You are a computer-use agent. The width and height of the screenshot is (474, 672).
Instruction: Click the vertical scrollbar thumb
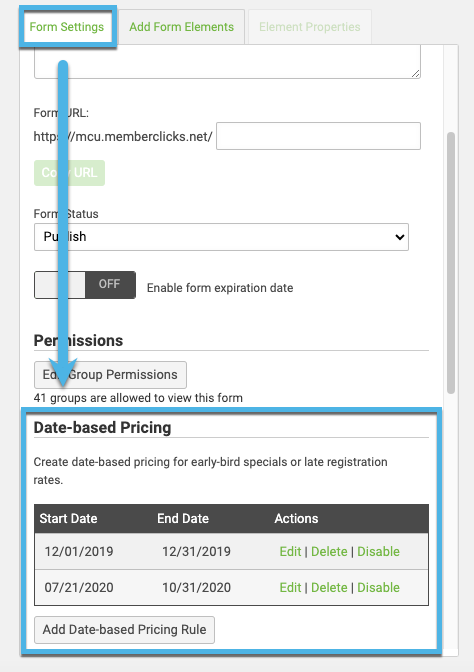pyautogui.click(x=450, y=263)
